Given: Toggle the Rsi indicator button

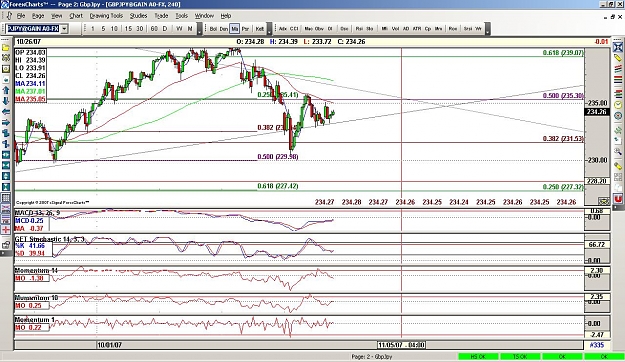Looking at the screenshot, I should [359, 29].
